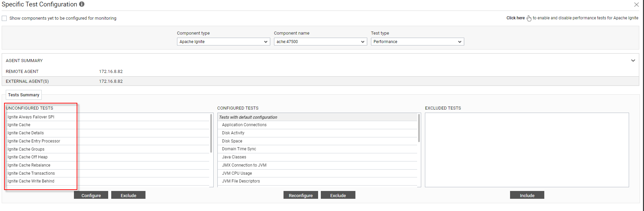Select 'Ignite Cache Transactions' test
644x211 pixels.
tap(108, 173)
